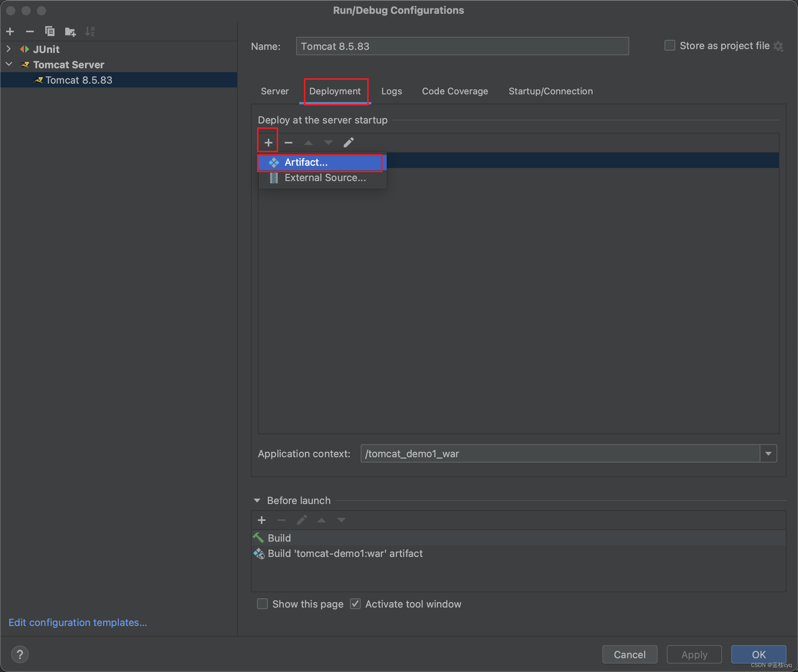Click the deployment remove minus icon
Image resolution: width=798 pixels, height=672 pixels.
(289, 143)
